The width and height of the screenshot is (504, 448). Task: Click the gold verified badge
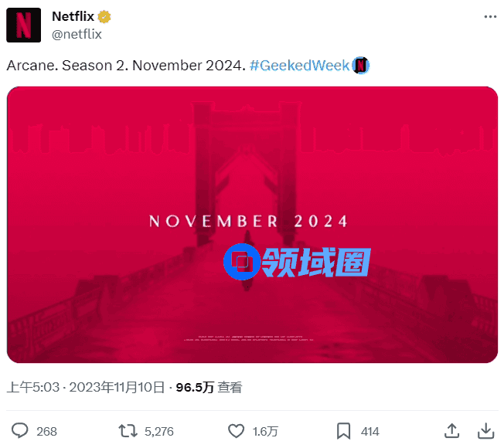104,17
